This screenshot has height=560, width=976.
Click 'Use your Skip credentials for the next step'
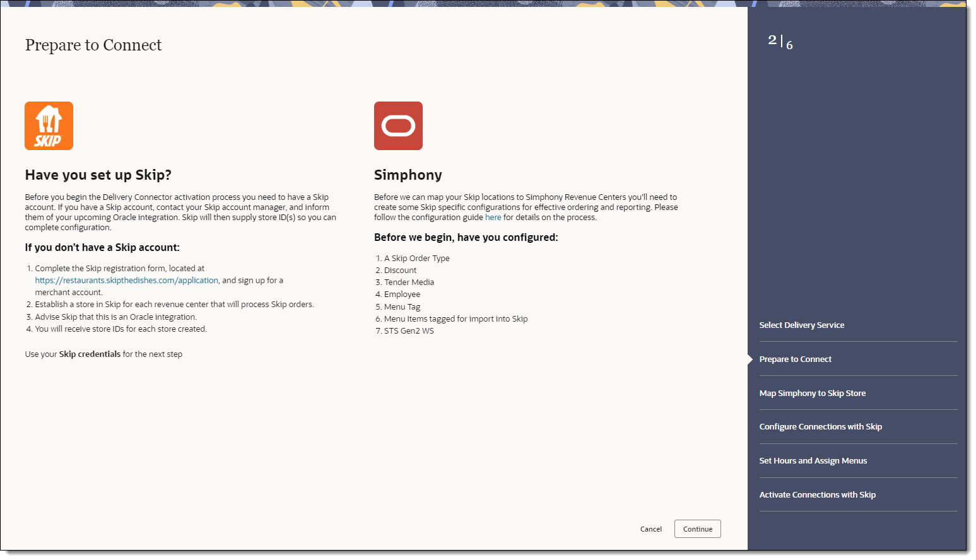click(103, 354)
